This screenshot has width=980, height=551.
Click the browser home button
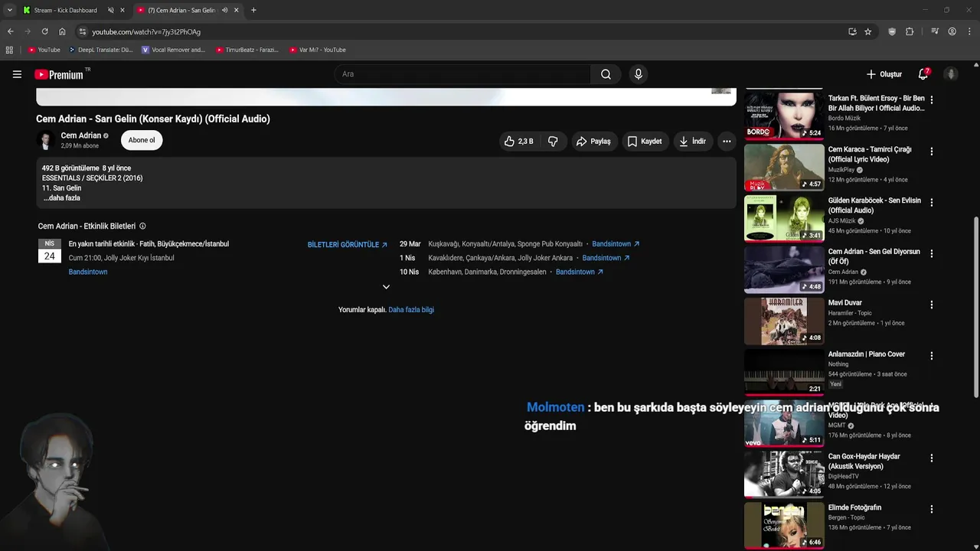click(x=62, y=31)
